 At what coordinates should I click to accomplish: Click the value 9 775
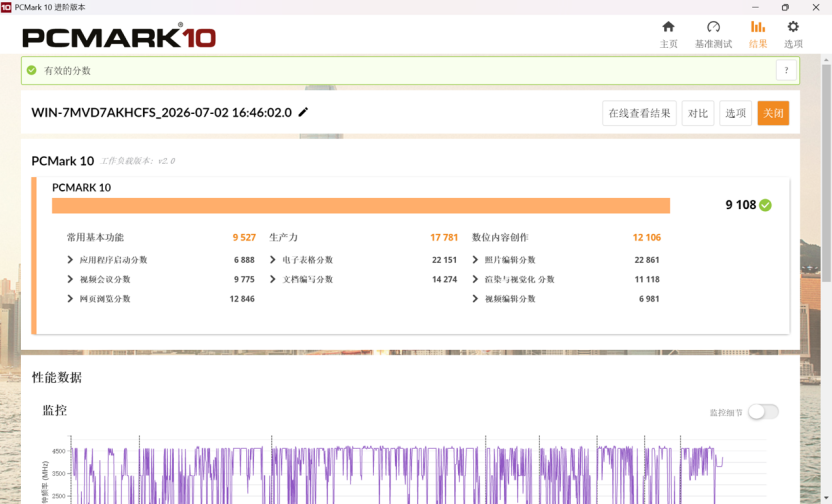pyautogui.click(x=244, y=280)
